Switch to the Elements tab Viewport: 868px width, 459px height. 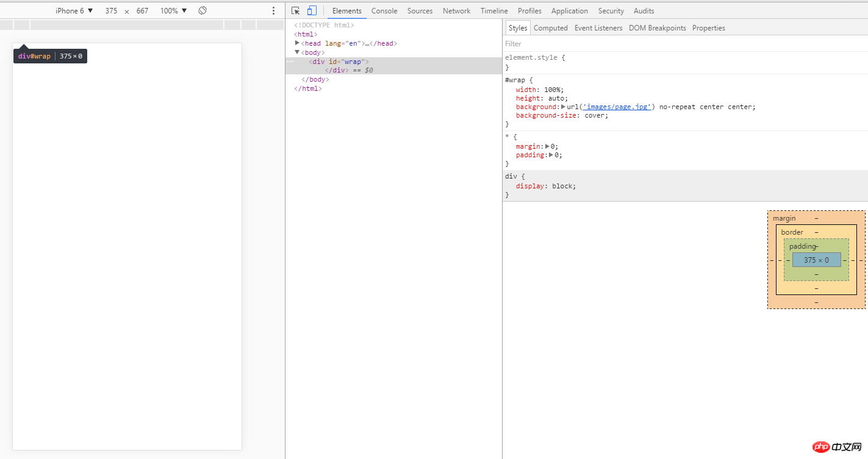click(x=347, y=11)
